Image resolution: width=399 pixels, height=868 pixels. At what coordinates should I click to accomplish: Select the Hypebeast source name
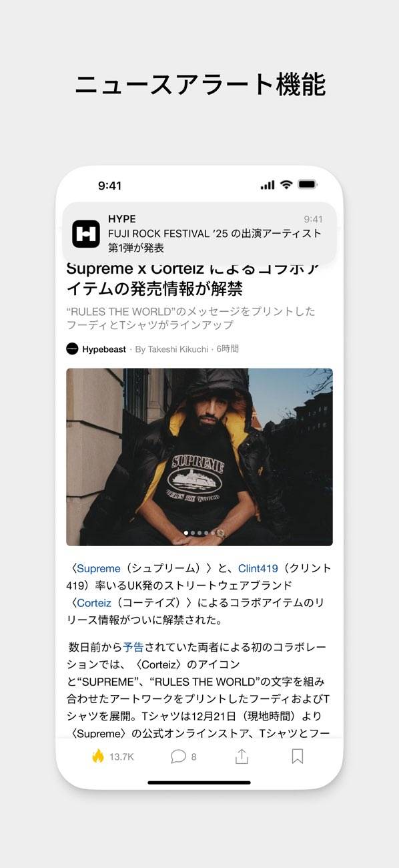click(x=104, y=349)
